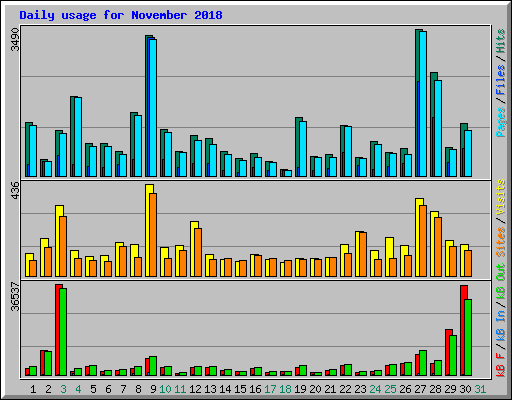Click day label 7 on the x-axis
This screenshot has height=400, width=512.
(x=123, y=389)
